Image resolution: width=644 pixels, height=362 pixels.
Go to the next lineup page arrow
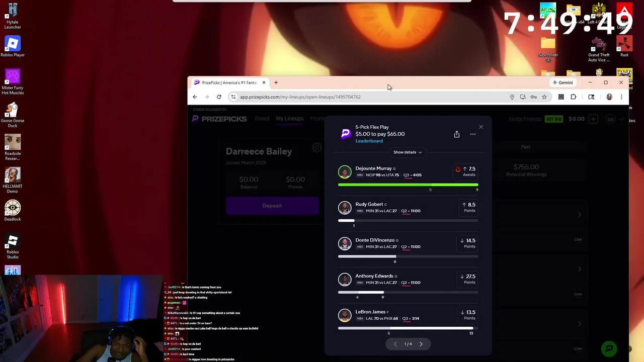(x=421, y=344)
